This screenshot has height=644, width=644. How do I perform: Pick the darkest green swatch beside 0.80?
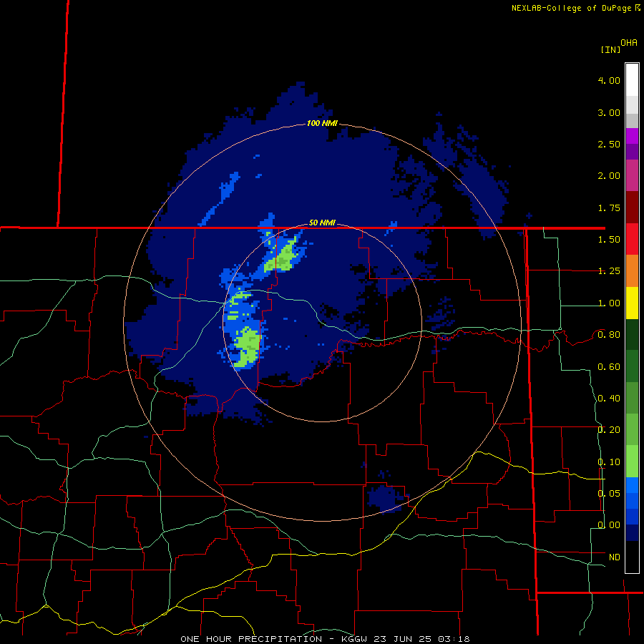(x=632, y=334)
